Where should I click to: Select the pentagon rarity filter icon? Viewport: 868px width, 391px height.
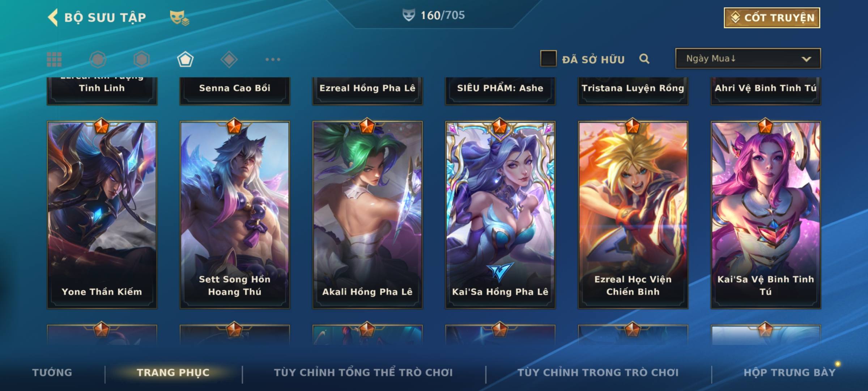[185, 59]
